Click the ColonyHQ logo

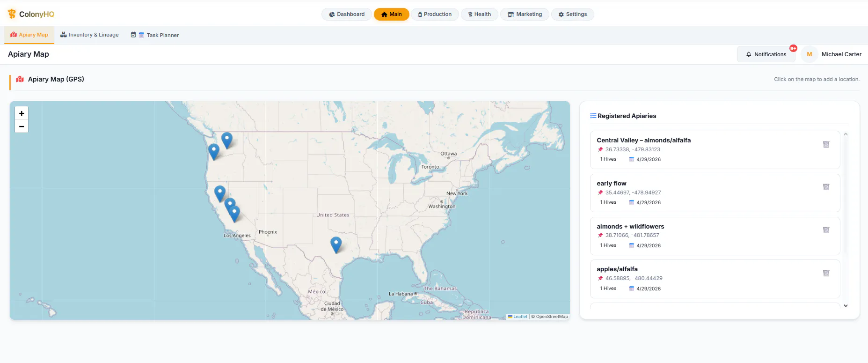pos(31,14)
